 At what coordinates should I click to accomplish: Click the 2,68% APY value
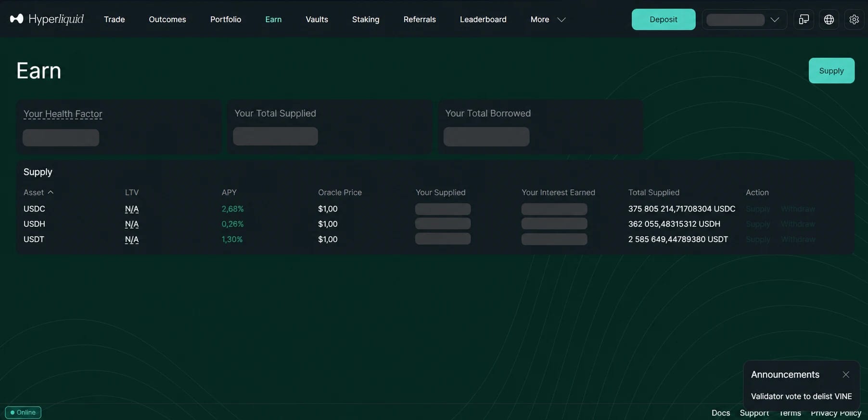coord(232,209)
